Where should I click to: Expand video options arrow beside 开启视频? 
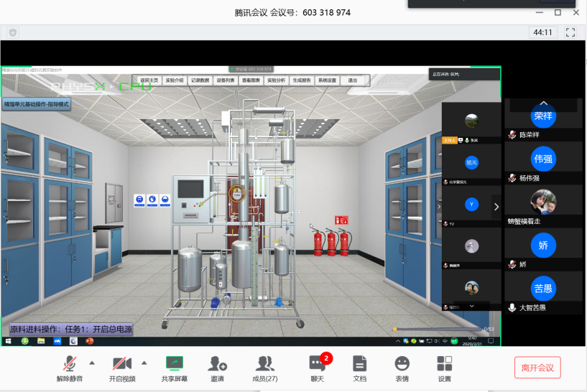point(144,362)
